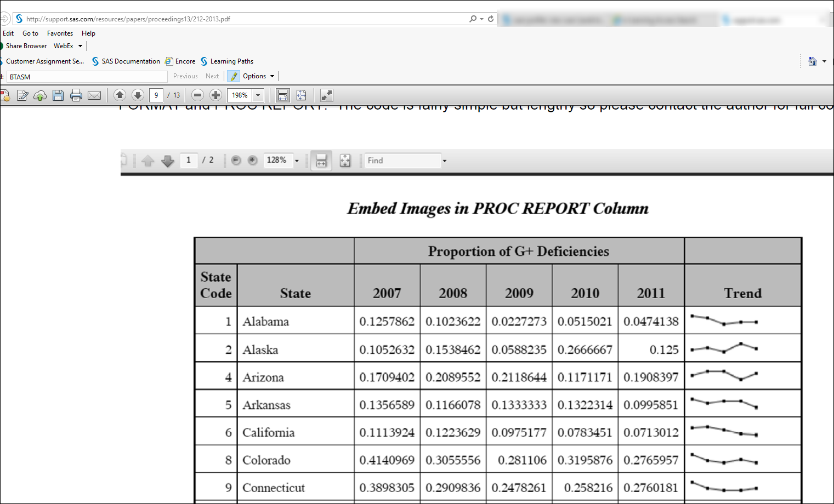The height and width of the screenshot is (504, 834).
Task: Click embedded viewer's zoom out circle
Action: pos(236,160)
